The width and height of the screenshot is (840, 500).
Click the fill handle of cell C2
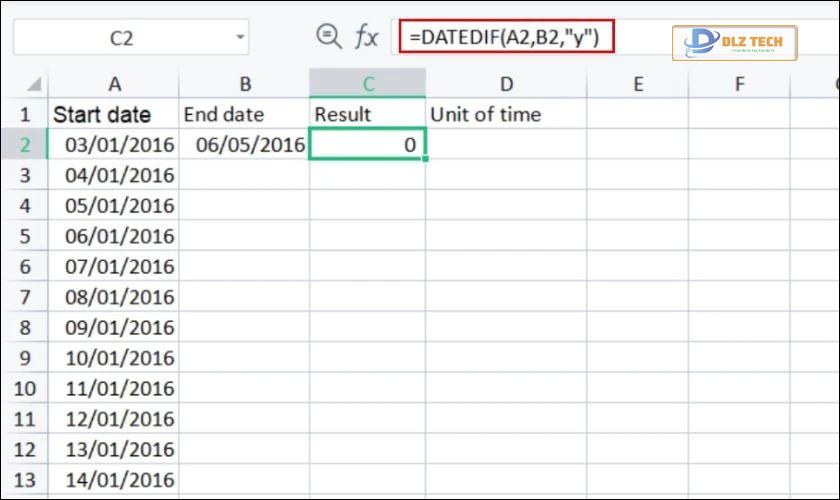[x=425, y=159]
